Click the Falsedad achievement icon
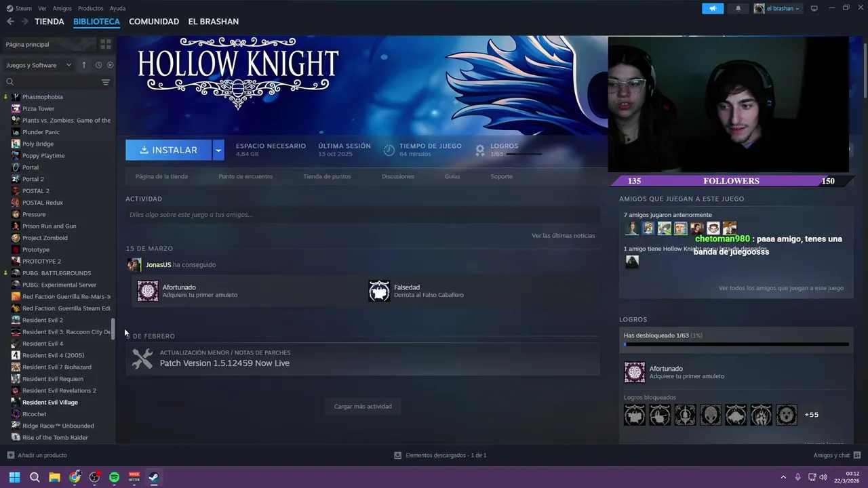The image size is (868, 488). pyautogui.click(x=379, y=291)
